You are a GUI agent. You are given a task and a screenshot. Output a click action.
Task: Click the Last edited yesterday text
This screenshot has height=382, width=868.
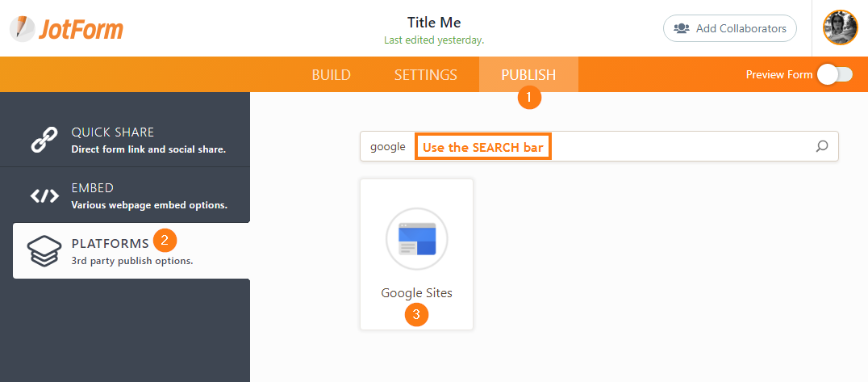(434, 40)
